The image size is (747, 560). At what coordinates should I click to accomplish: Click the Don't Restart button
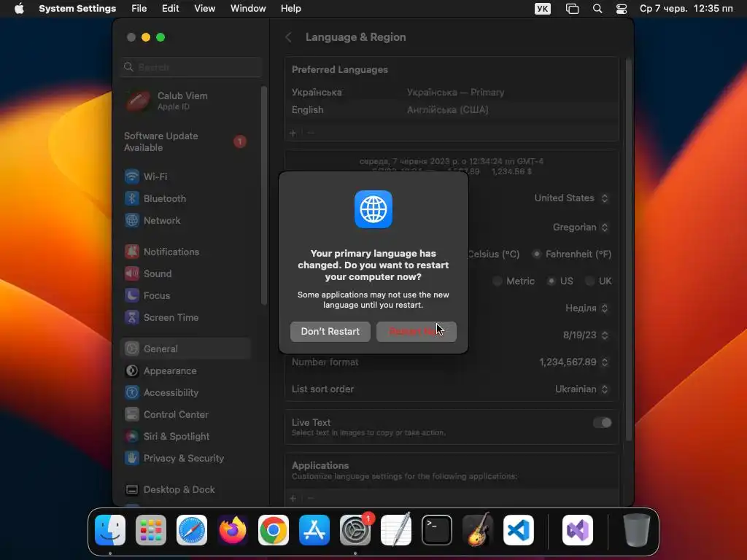point(330,332)
